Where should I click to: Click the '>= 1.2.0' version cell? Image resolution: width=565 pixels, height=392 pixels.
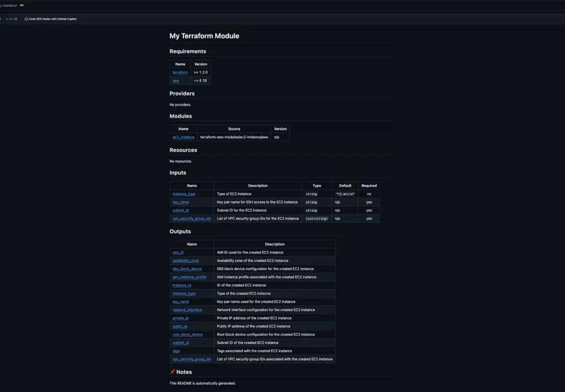click(x=201, y=72)
